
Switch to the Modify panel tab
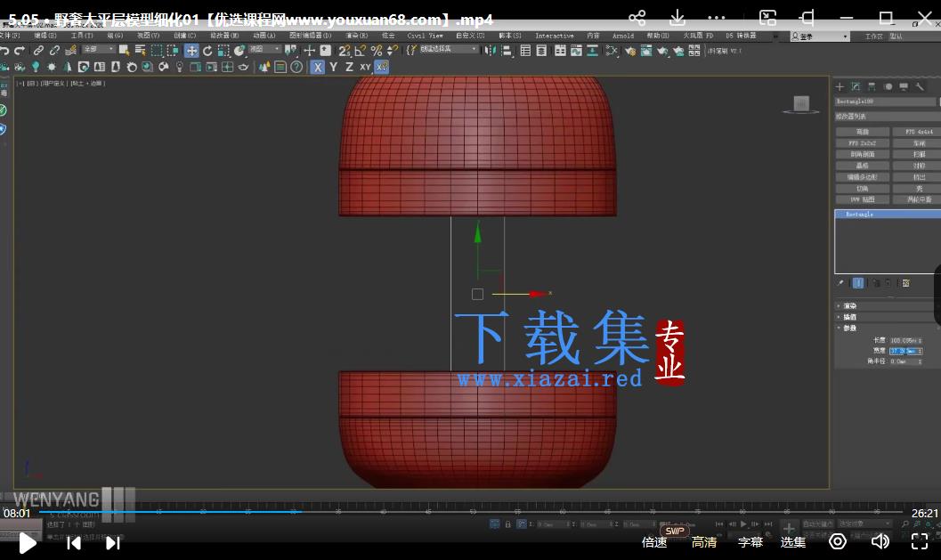856,87
